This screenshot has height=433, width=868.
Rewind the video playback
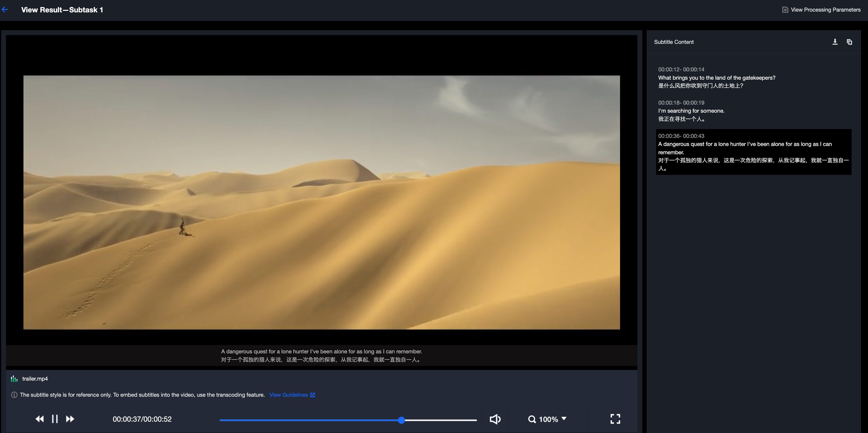pos(39,419)
